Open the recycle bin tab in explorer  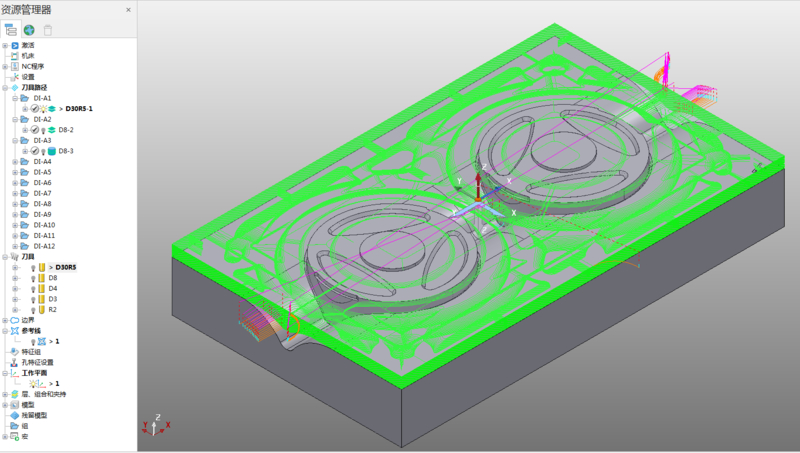(47, 30)
